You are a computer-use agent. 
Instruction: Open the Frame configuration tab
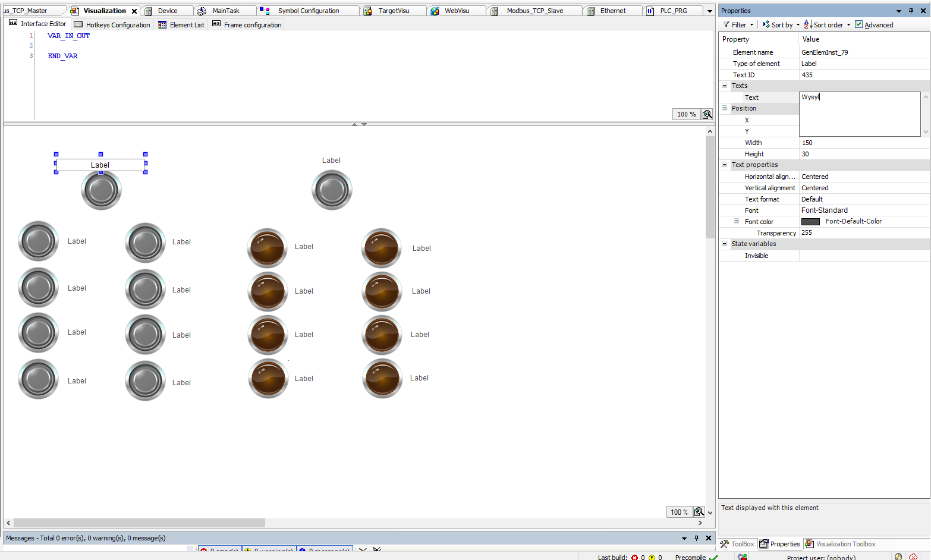click(x=247, y=24)
